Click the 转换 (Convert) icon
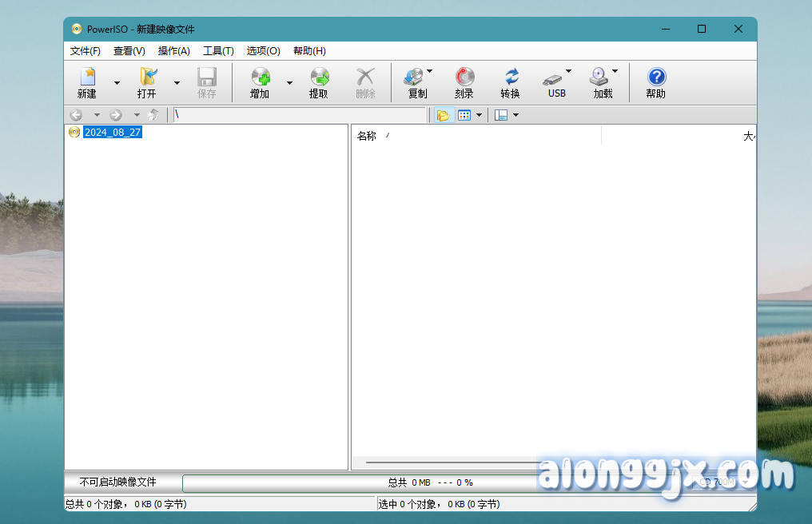 pyautogui.click(x=511, y=77)
